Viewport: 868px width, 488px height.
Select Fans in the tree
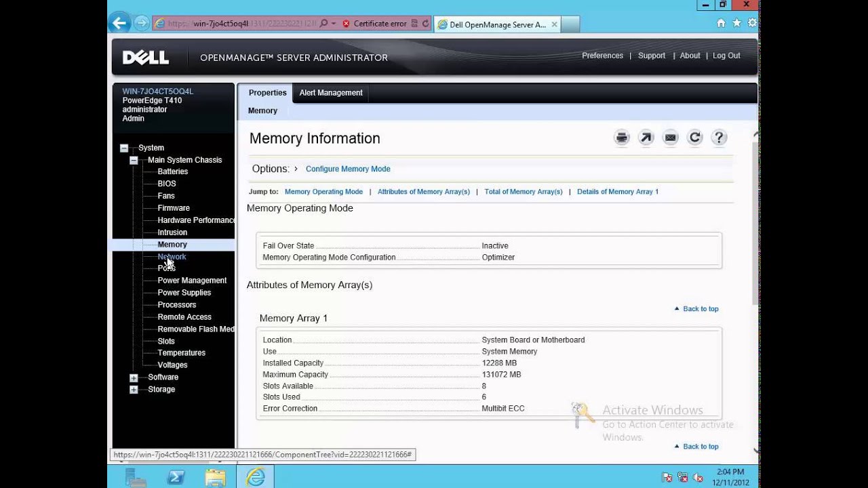pos(166,196)
